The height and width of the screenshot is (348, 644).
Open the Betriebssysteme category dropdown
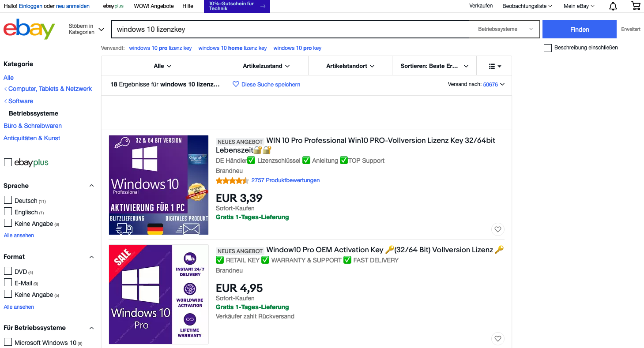click(505, 29)
